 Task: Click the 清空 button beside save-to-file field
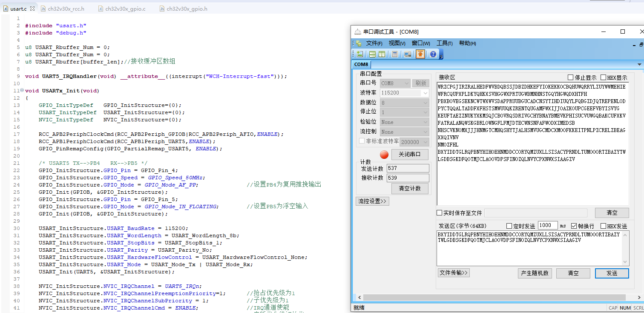point(612,213)
